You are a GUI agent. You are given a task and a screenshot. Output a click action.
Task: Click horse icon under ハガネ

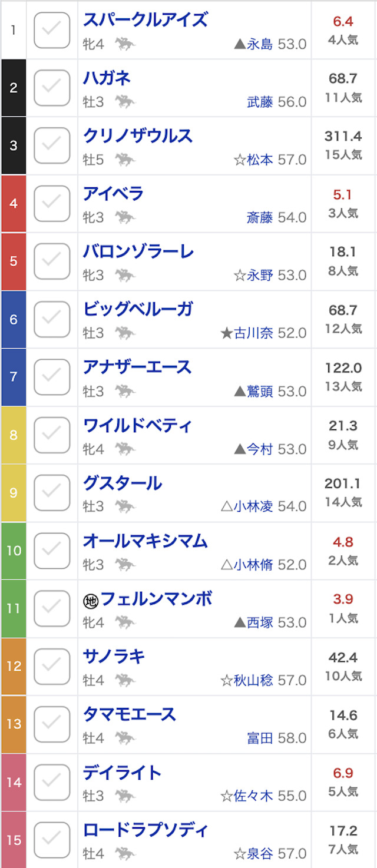click(x=125, y=102)
